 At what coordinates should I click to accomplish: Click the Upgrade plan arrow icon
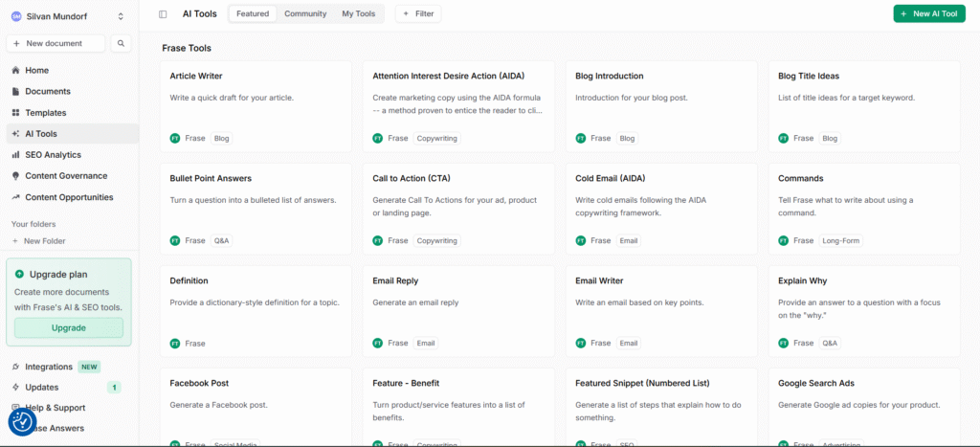[19, 274]
